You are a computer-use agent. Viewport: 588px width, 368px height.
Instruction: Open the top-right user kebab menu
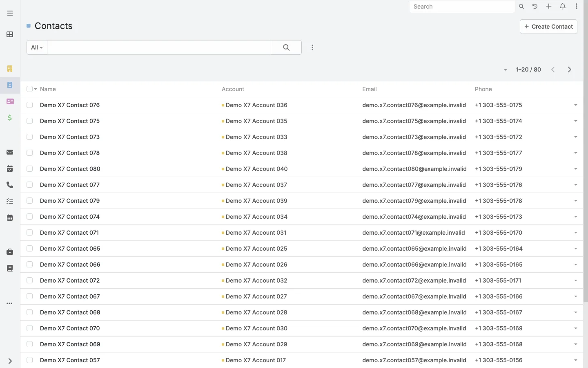(x=577, y=7)
